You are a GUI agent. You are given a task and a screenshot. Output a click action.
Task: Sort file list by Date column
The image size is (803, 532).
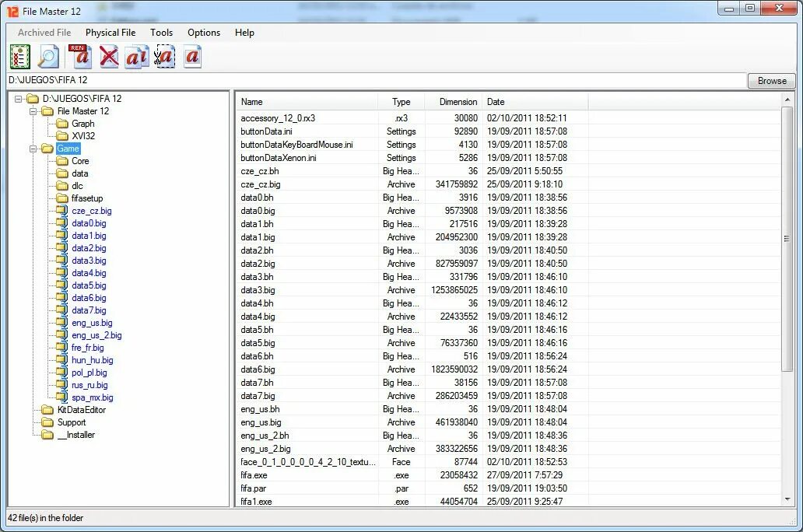(x=535, y=102)
